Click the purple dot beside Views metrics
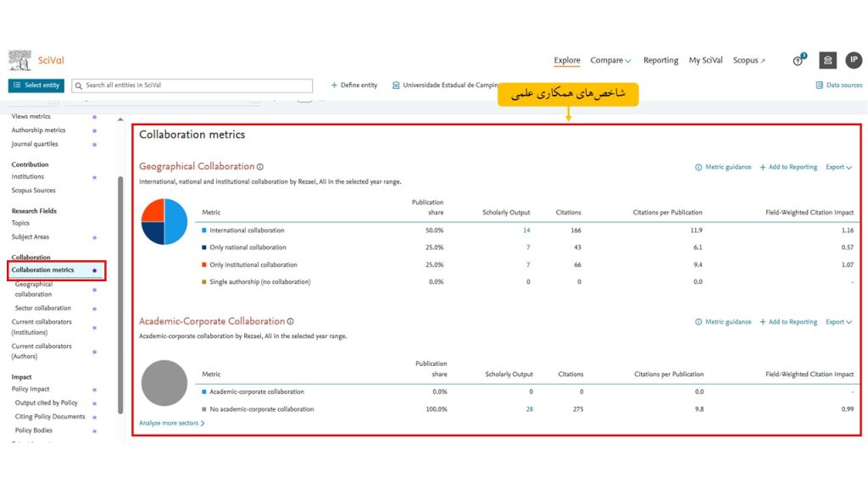 tap(95, 117)
